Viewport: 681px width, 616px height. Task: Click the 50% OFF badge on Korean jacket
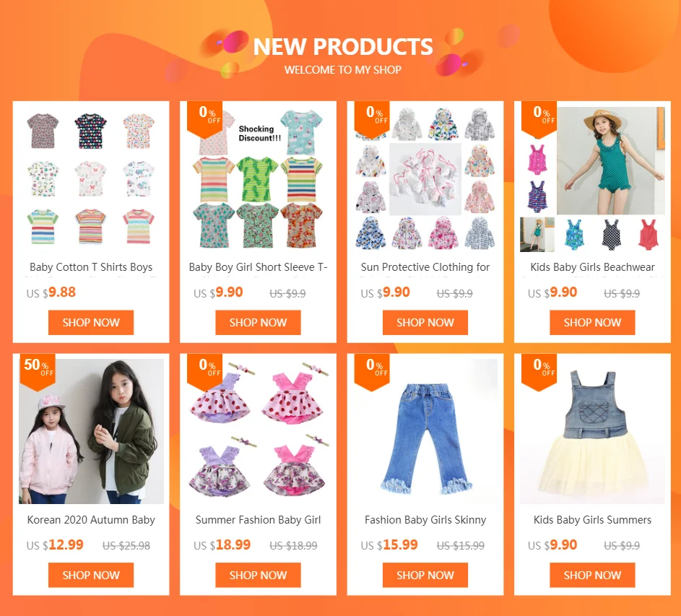click(x=38, y=372)
